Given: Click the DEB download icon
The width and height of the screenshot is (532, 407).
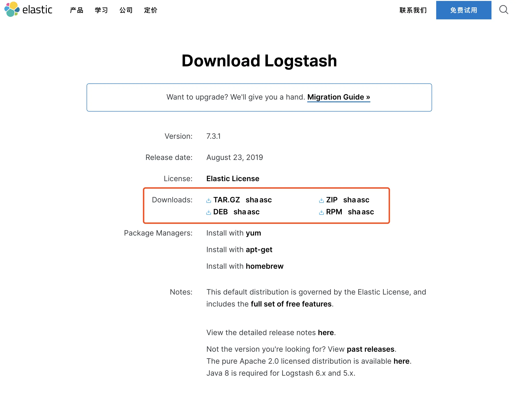Looking at the screenshot, I should point(209,212).
